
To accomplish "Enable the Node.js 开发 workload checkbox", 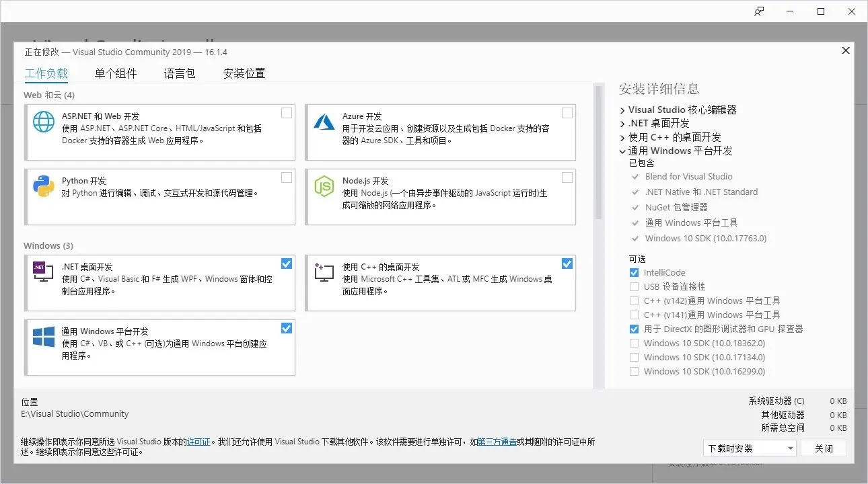I will pyautogui.click(x=567, y=177).
